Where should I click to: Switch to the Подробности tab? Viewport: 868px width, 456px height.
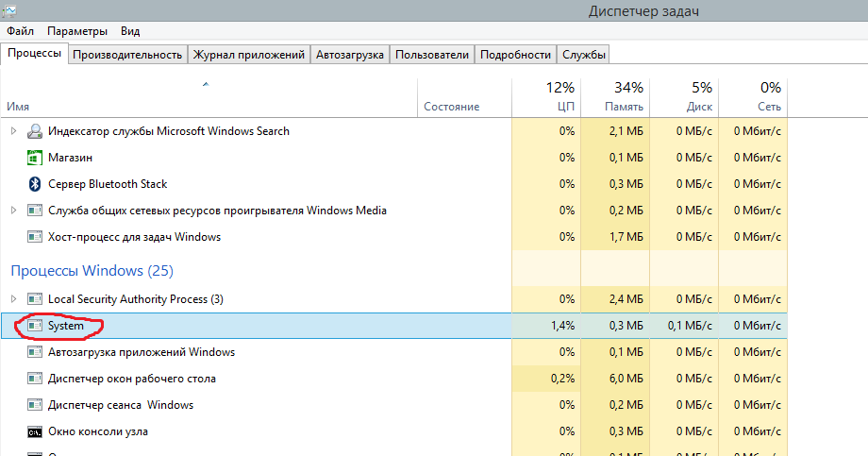(515, 55)
